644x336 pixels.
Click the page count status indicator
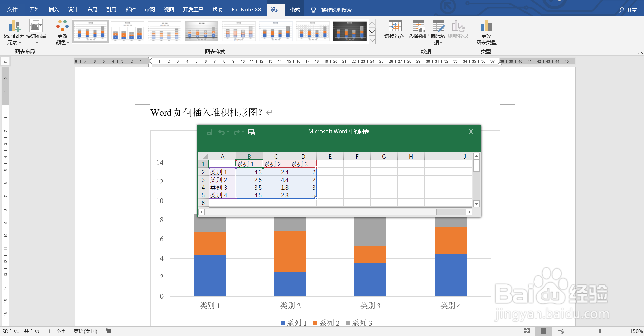[x=21, y=331]
